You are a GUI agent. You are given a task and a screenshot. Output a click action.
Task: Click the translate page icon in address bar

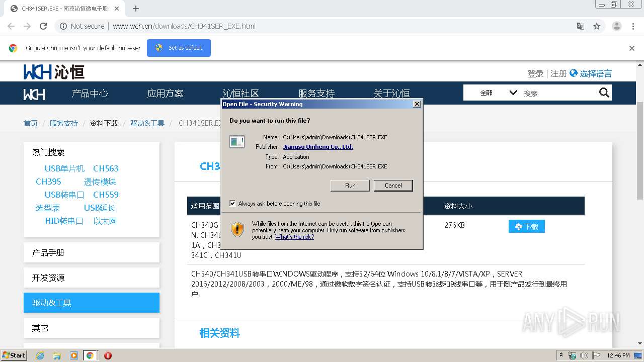point(581,26)
